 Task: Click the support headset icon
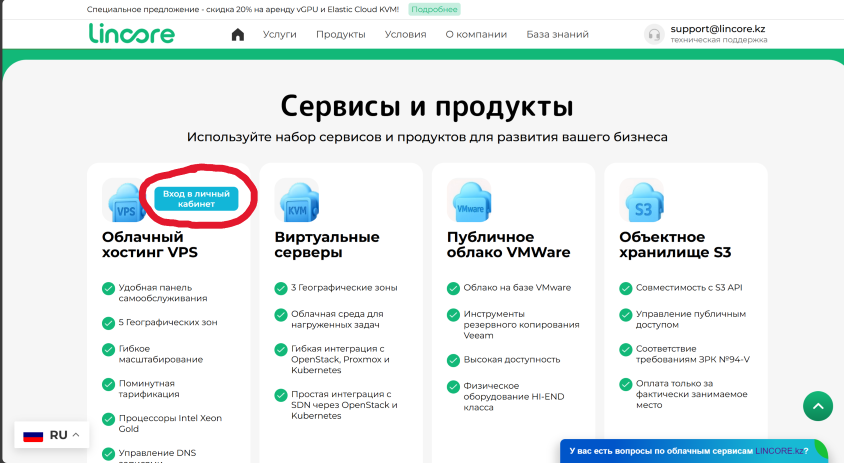[x=654, y=34]
